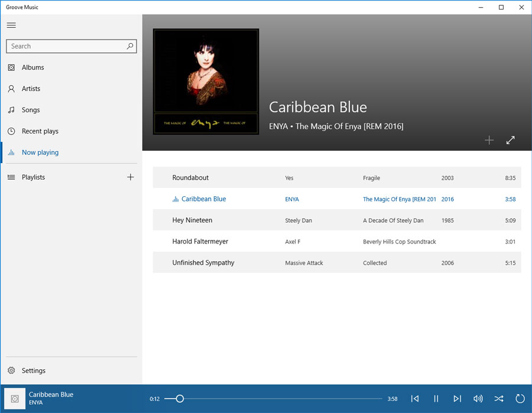Open the hamburger navigation menu
Viewport: 532px width, 413px height.
click(x=11, y=25)
